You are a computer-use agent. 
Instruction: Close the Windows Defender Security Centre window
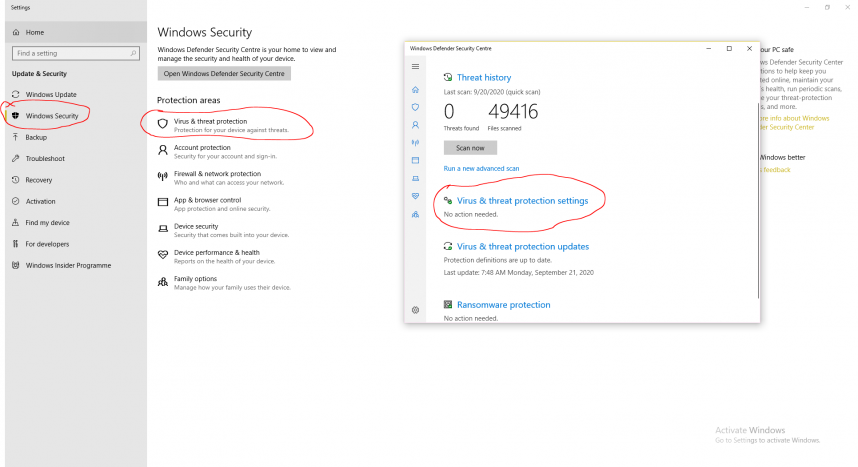click(x=749, y=49)
